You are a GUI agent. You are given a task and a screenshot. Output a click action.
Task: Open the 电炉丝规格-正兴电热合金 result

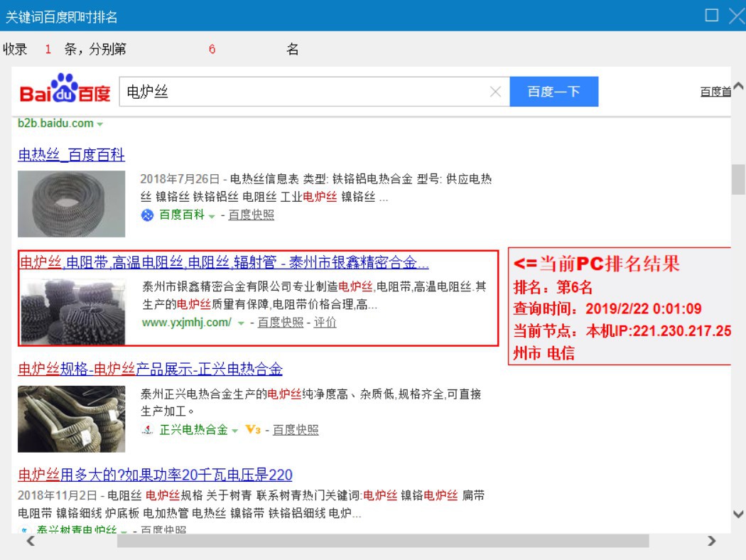point(151,368)
